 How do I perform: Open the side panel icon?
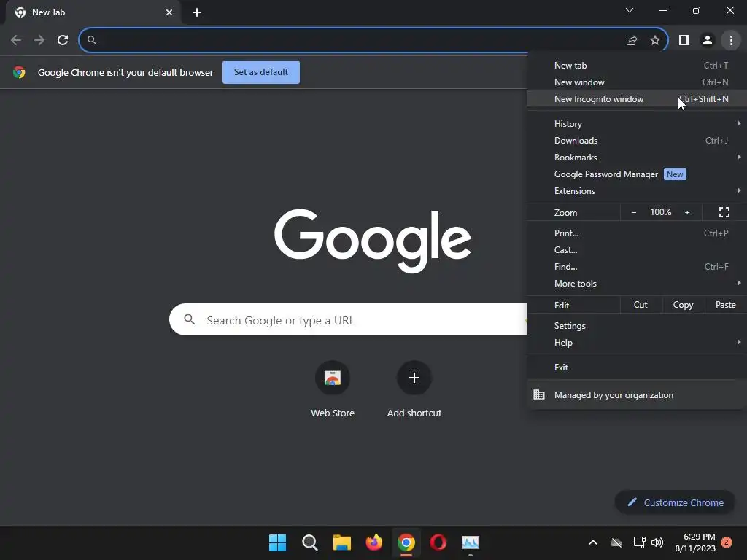point(684,41)
